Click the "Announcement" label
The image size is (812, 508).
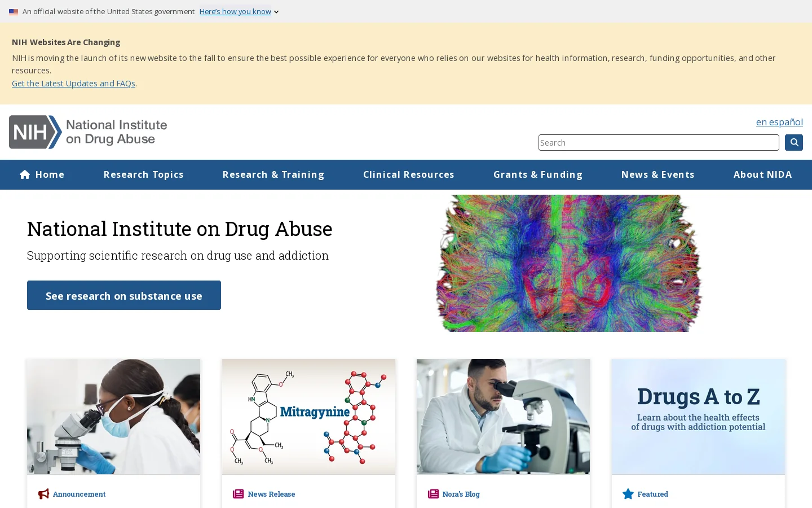point(79,494)
